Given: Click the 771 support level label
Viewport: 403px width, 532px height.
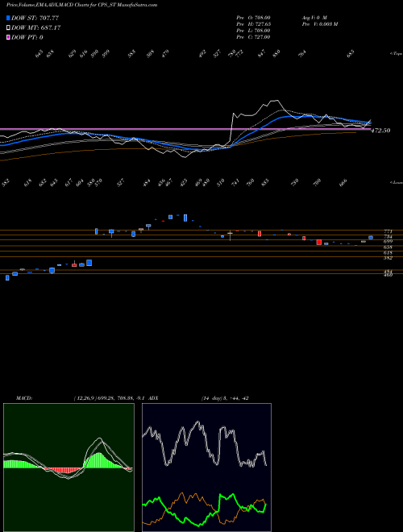Looking at the screenshot, I should tap(388, 231).
